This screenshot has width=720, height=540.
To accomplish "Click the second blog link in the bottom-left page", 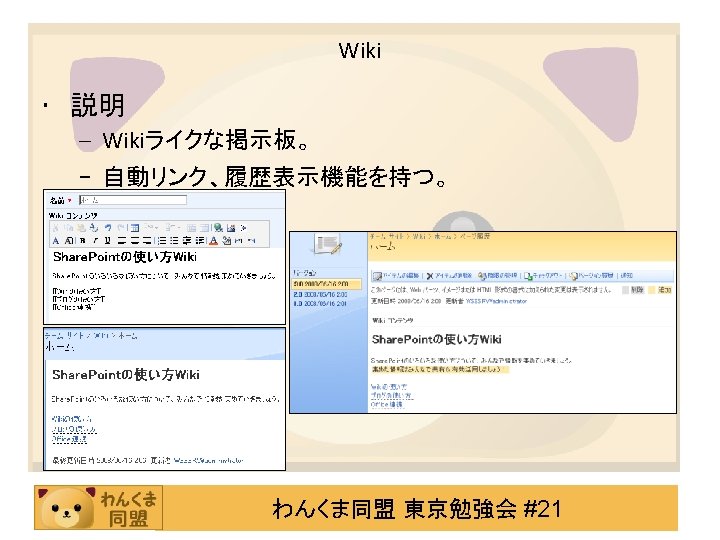I will point(74,429).
